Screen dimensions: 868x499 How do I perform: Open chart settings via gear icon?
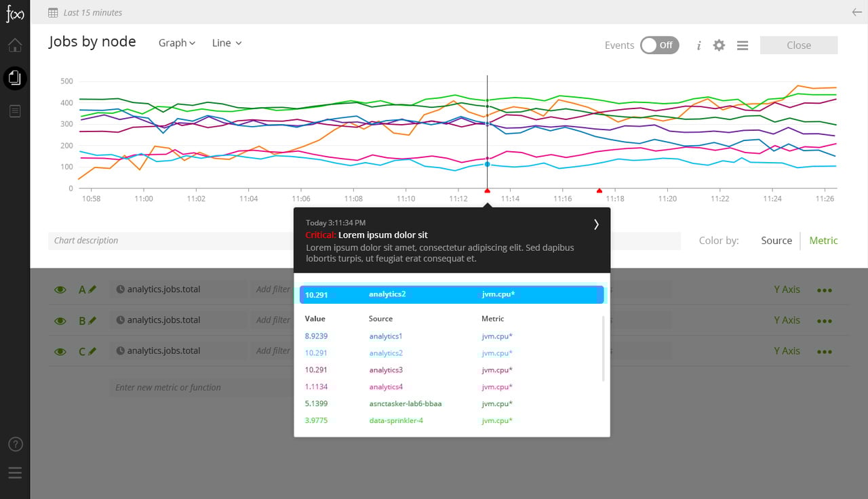click(719, 45)
